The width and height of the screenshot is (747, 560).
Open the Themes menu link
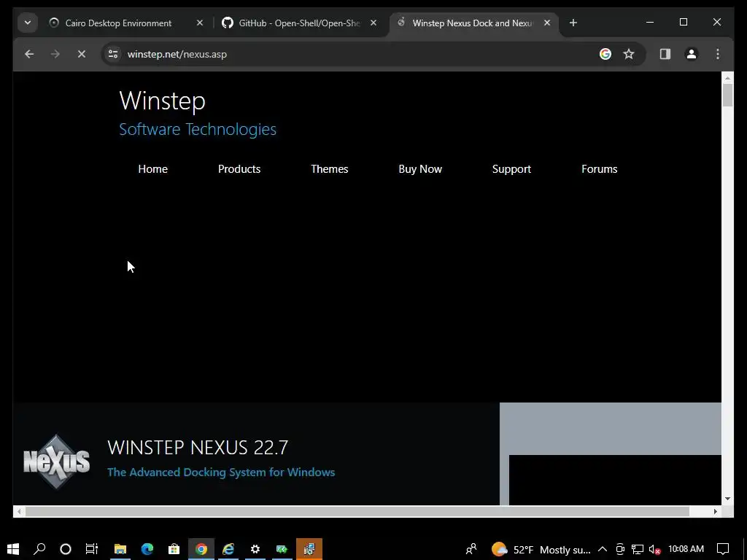330,169
